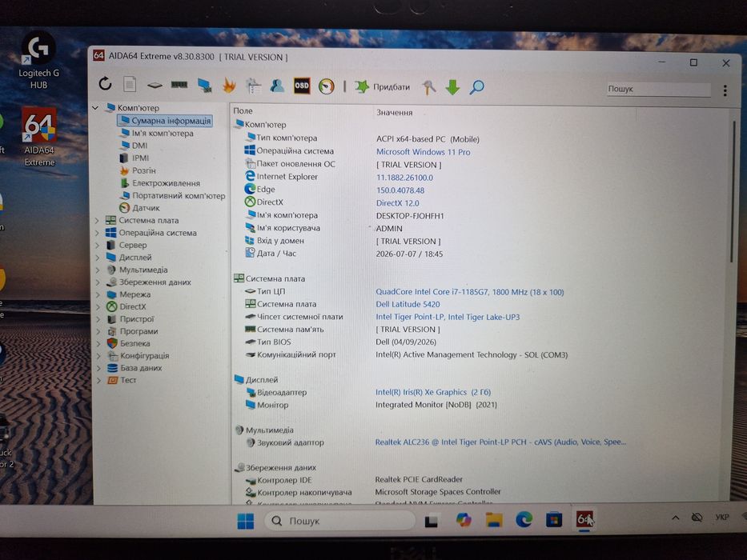
Task: Collapse the Комп'ютер tree node
Action: [95, 108]
